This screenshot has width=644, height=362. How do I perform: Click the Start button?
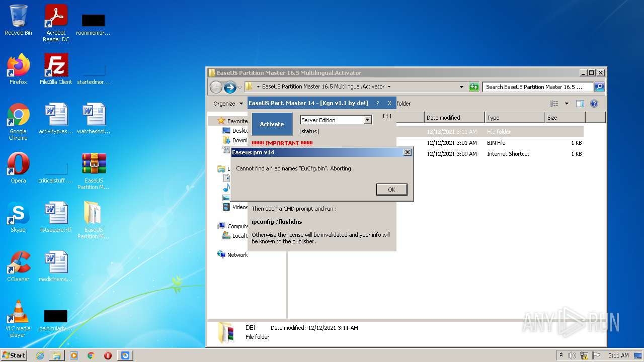(x=14, y=355)
